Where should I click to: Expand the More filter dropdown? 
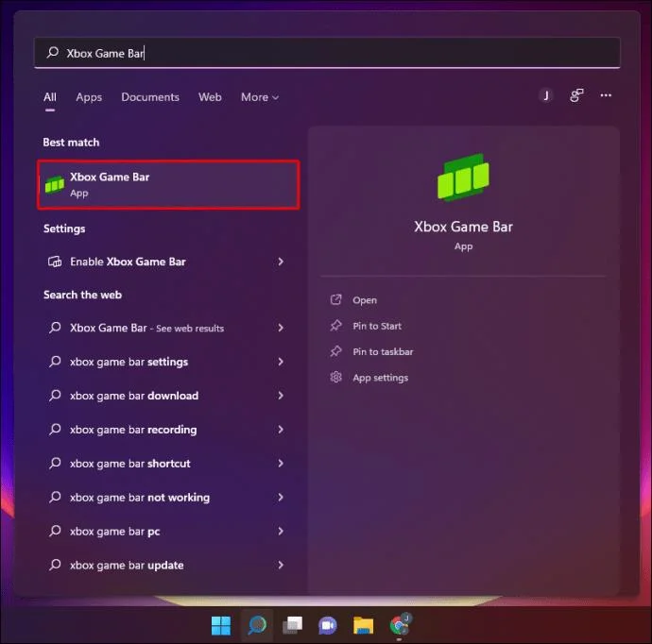point(260,97)
